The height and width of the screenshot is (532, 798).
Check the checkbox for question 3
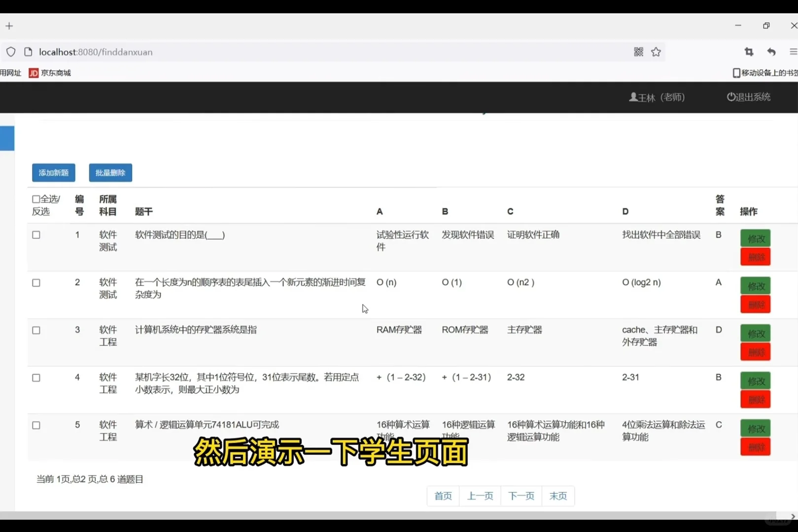click(x=36, y=330)
